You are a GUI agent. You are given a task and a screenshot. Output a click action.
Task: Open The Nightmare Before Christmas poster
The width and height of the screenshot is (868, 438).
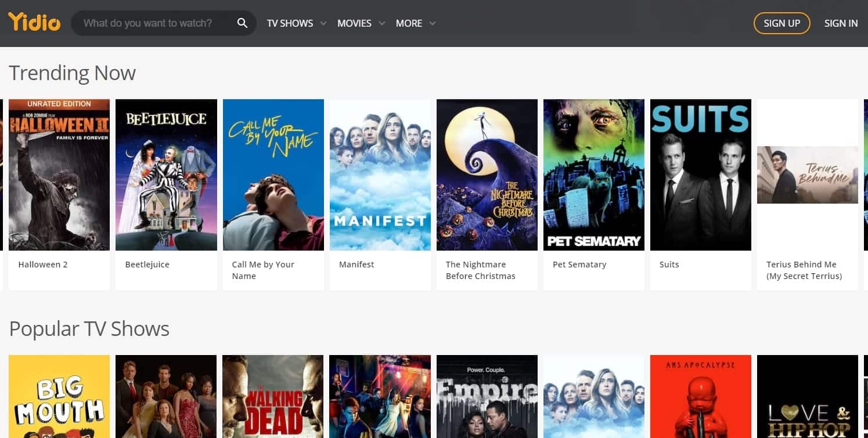487,175
